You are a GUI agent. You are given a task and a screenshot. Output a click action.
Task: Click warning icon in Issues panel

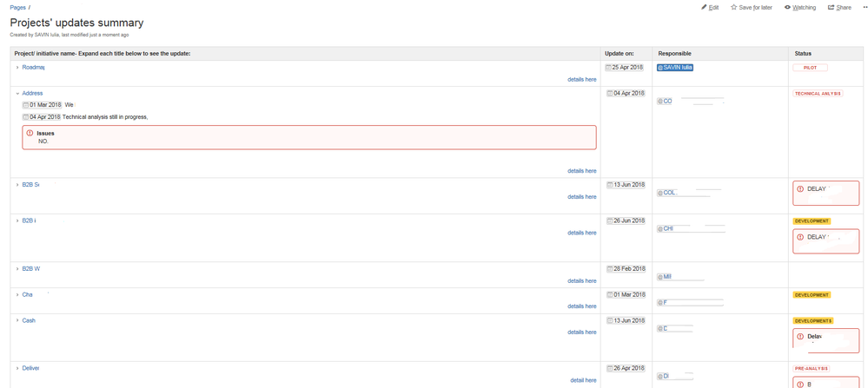pos(30,133)
